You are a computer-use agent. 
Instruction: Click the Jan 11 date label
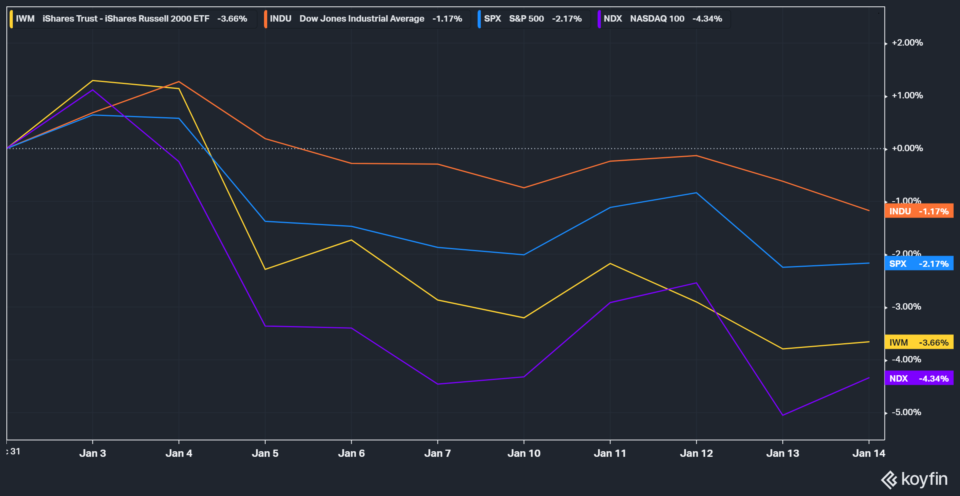coord(610,452)
